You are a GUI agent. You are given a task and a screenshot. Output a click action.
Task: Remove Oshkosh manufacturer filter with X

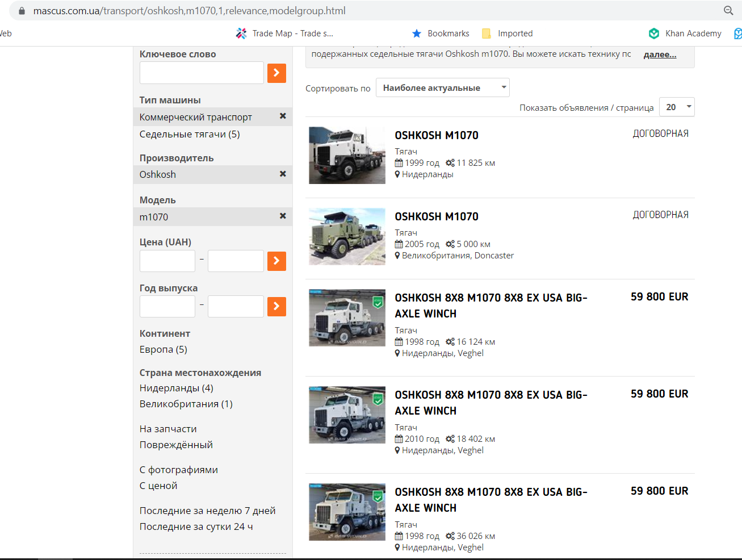pos(283,174)
